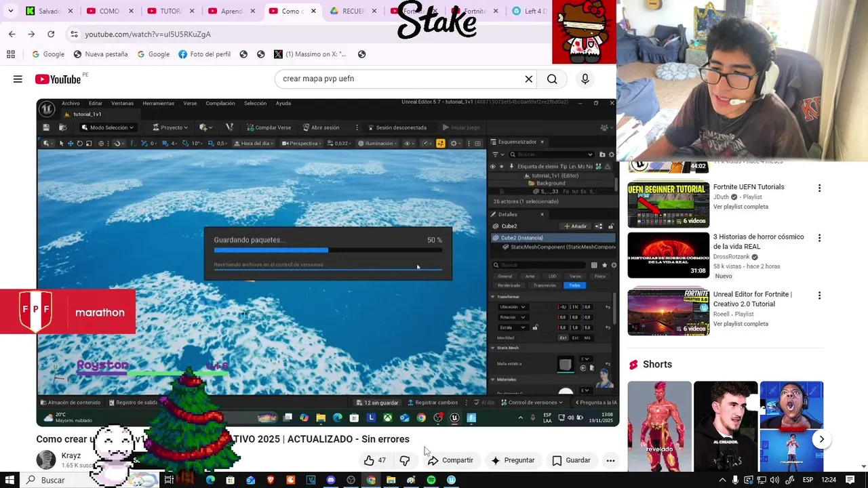This screenshot has height=488, width=868.
Task: Open the Compilación menu in Unreal Editor
Action: point(220,103)
